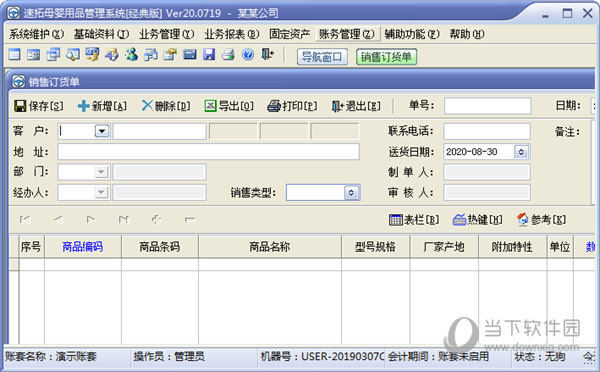Open reference 参考[K]

541,220
